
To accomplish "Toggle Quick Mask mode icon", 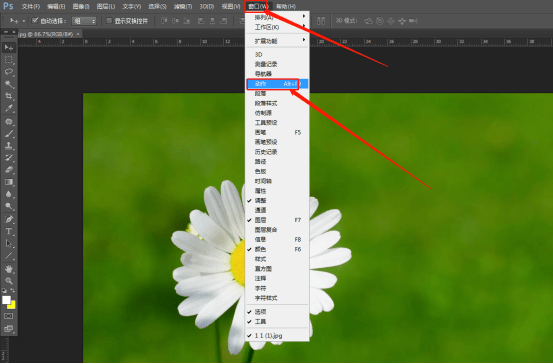I will (8, 316).
